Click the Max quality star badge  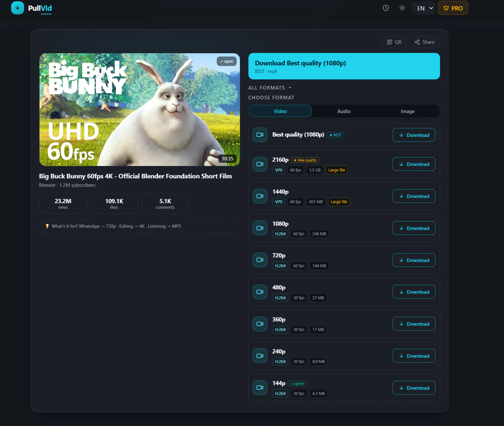coord(305,160)
